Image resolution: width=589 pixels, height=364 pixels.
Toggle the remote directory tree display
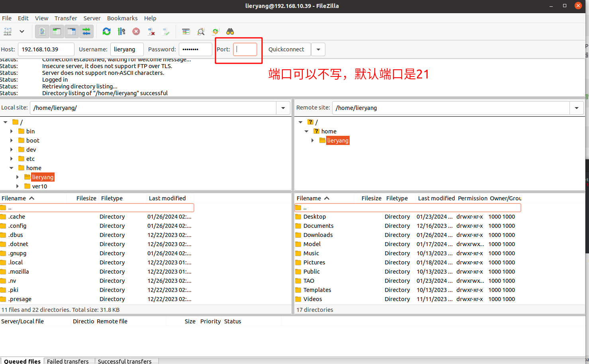[x=72, y=31]
